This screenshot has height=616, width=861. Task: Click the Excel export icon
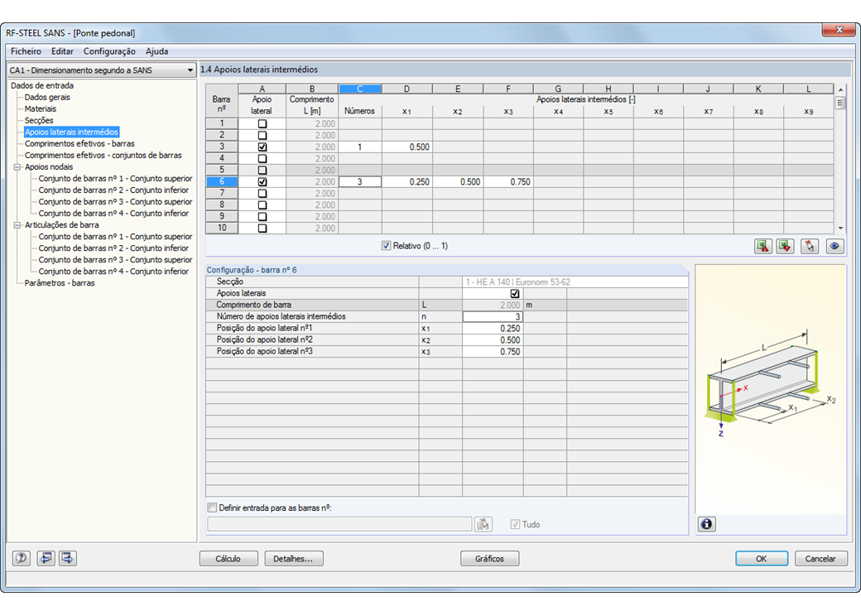[x=763, y=247]
